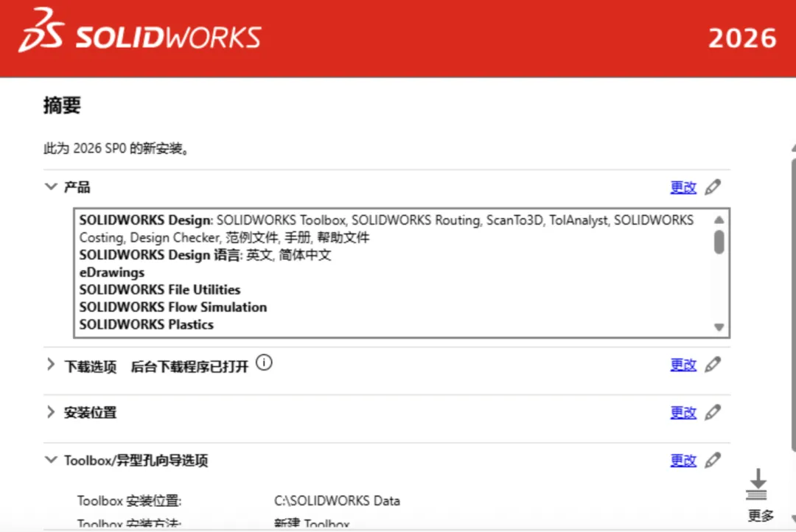Click the product list scrollbar thumb

(x=719, y=242)
